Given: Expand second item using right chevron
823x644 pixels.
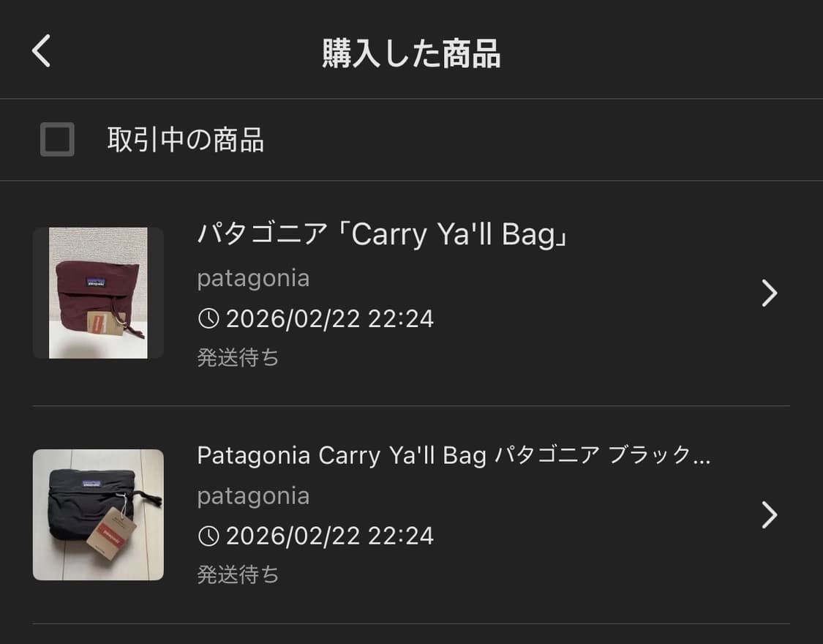Looking at the screenshot, I should point(769,515).
